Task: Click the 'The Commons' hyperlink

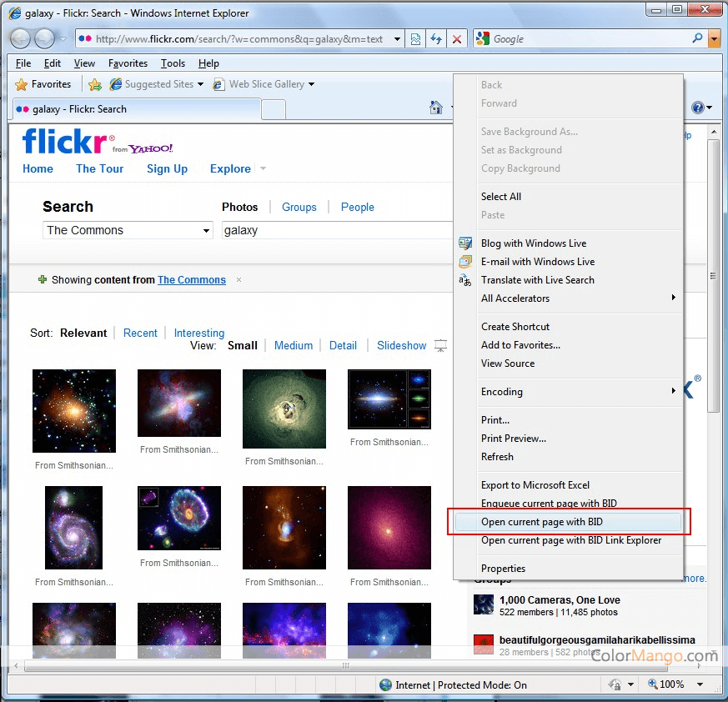Action: point(191,280)
